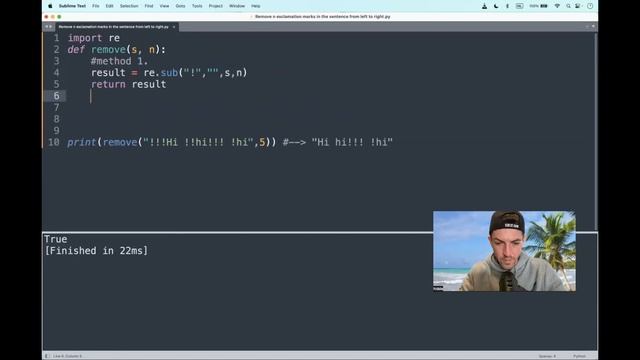The image size is (640, 360).
Task: Click the yellow minimize window button
Action: (53, 17)
